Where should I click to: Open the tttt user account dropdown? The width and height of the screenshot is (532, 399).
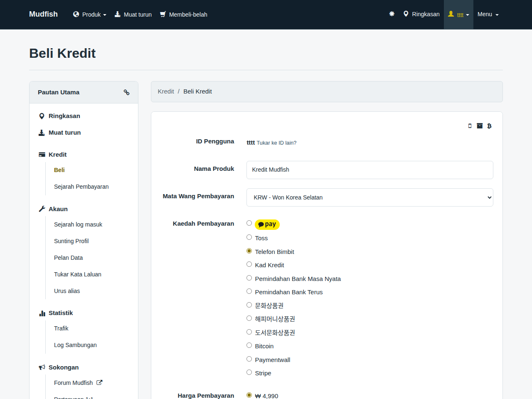[458, 15]
